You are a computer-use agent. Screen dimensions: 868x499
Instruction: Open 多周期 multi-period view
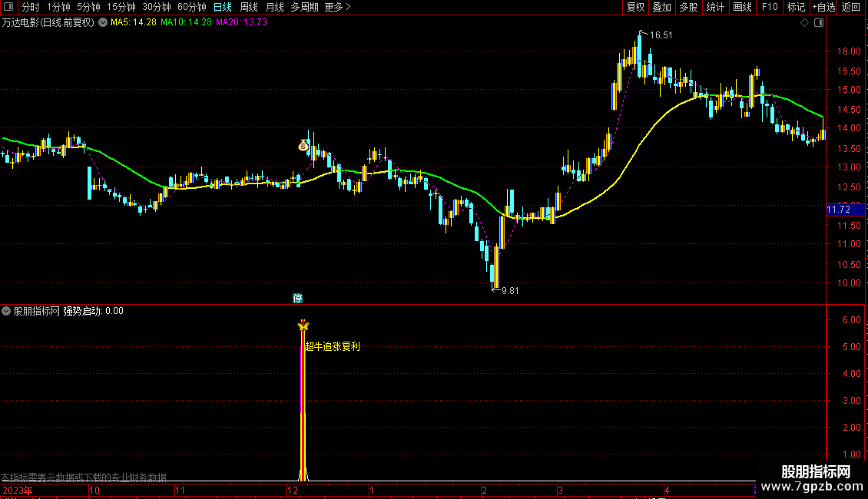point(304,7)
